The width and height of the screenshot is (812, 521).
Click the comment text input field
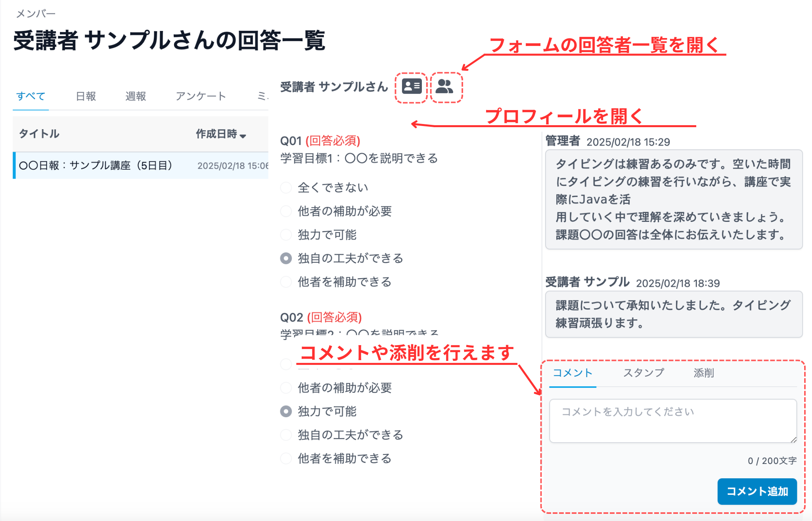tap(673, 419)
